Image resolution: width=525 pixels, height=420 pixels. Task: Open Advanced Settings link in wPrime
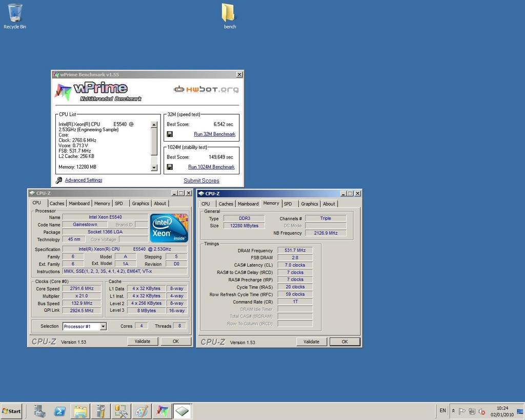84,180
